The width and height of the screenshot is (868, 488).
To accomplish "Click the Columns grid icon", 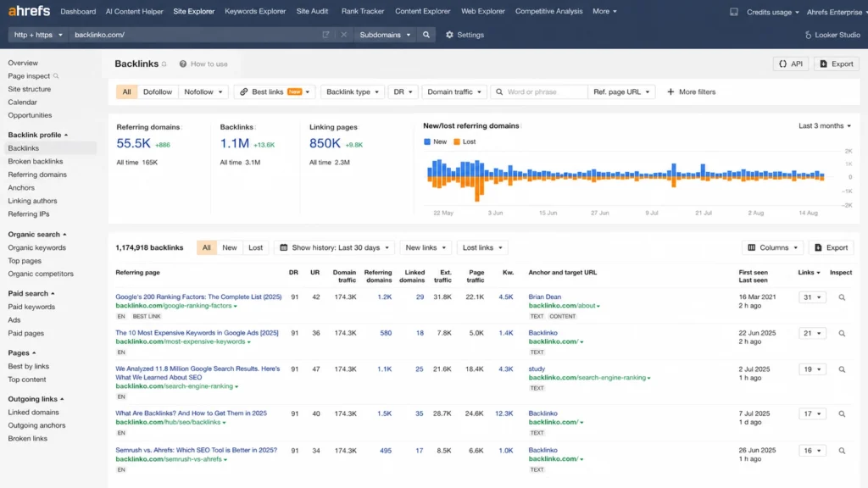I will [751, 247].
